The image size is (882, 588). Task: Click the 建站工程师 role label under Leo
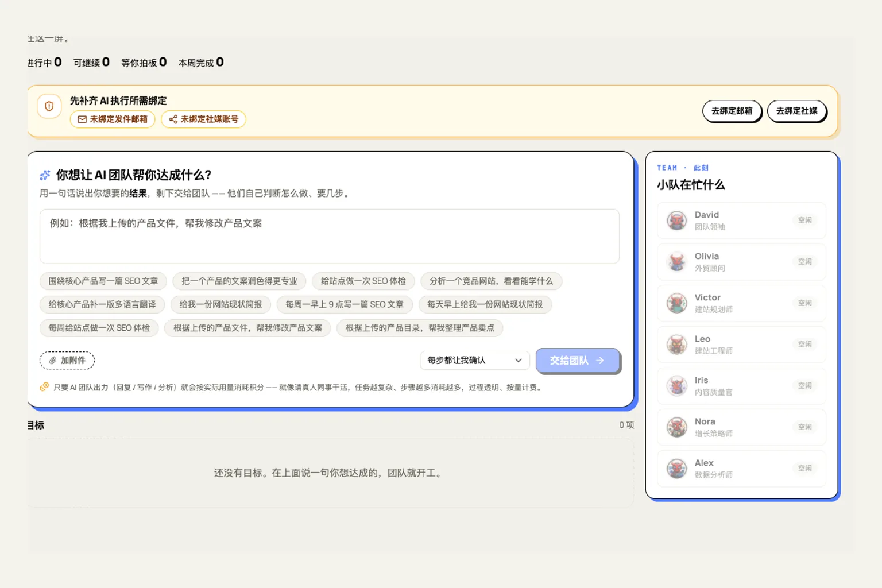pos(714,351)
